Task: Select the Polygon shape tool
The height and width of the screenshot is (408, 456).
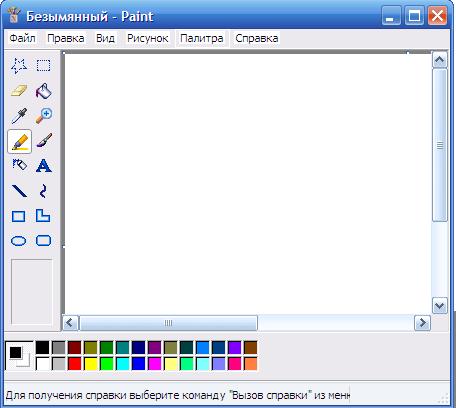Action: pos(44,216)
